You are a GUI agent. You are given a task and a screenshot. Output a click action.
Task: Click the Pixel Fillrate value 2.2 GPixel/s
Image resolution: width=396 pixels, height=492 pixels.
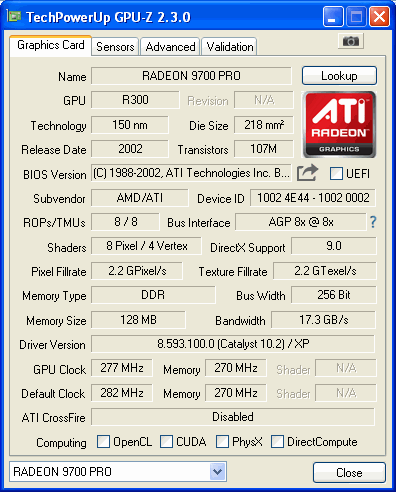click(137, 271)
